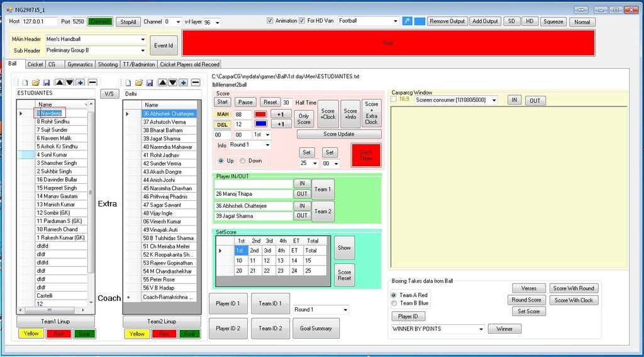Open the Gymnastics tab
Image resolution: width=644 pixels, height=357 pixels.
click(x=80, y=64)
